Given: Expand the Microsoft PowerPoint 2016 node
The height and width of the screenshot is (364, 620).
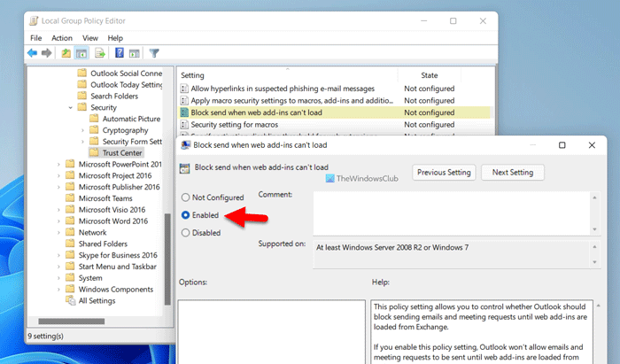Looking at the screenshot, I should pyautogui.click(x=58, y=164).
